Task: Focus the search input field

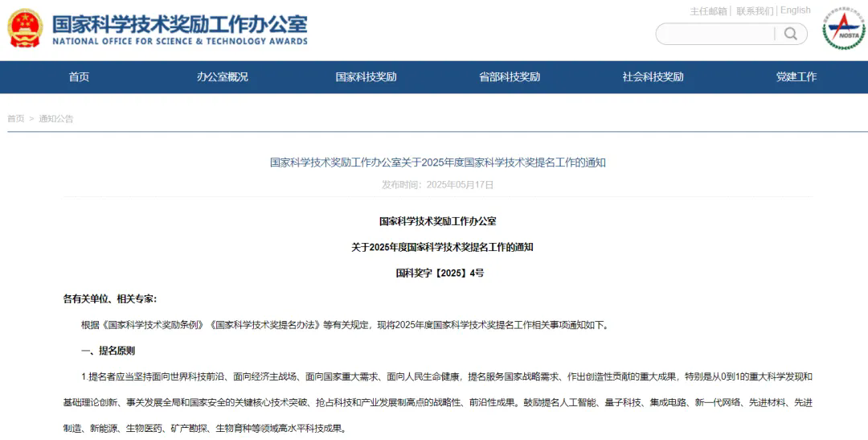Action: [717, 34]
